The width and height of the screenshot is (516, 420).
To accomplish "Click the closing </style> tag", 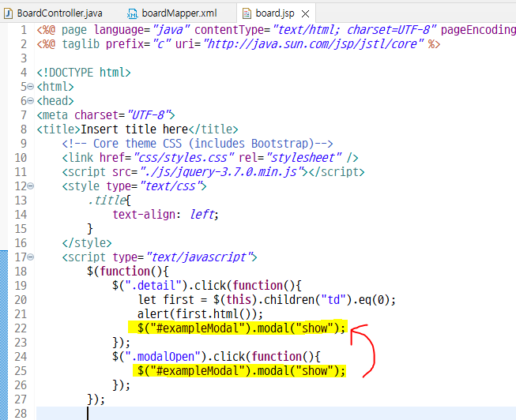I will point(87,243).
